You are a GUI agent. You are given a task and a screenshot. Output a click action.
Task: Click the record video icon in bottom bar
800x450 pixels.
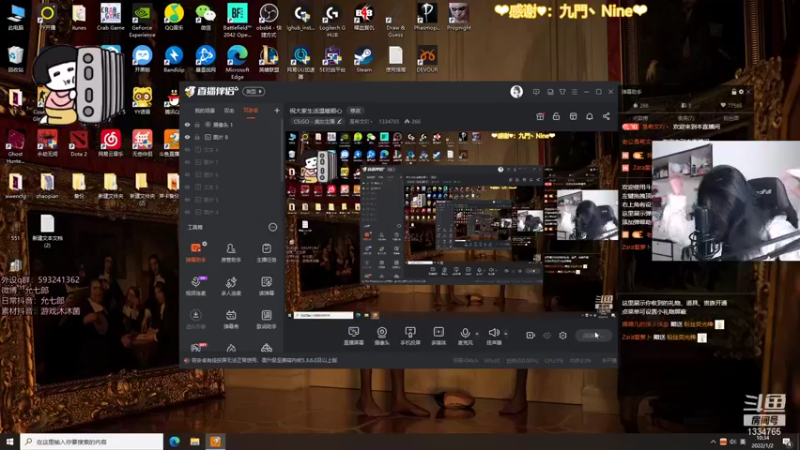pos(530,335)
